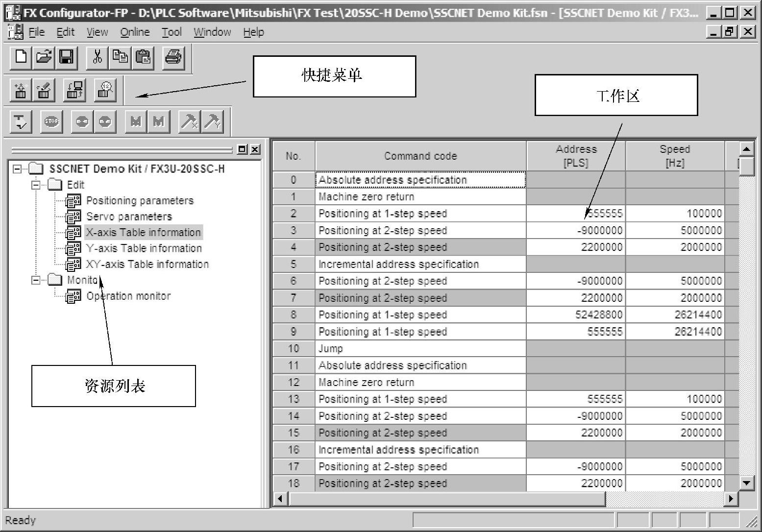Open the File menu
Viewport: 762px width, 532px height.
[x=37, y=32]
